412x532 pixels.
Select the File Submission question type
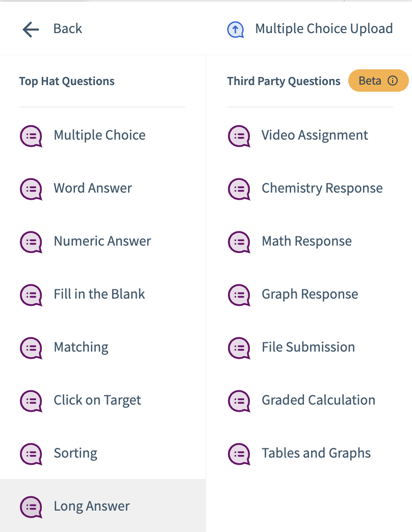click(x=308, y=348)
